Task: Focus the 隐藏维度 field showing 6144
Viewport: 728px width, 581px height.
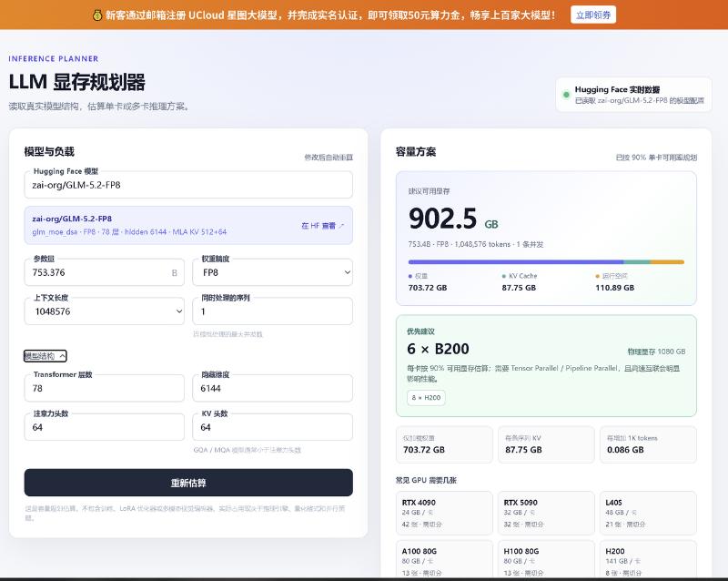Action: coord(272,388)
